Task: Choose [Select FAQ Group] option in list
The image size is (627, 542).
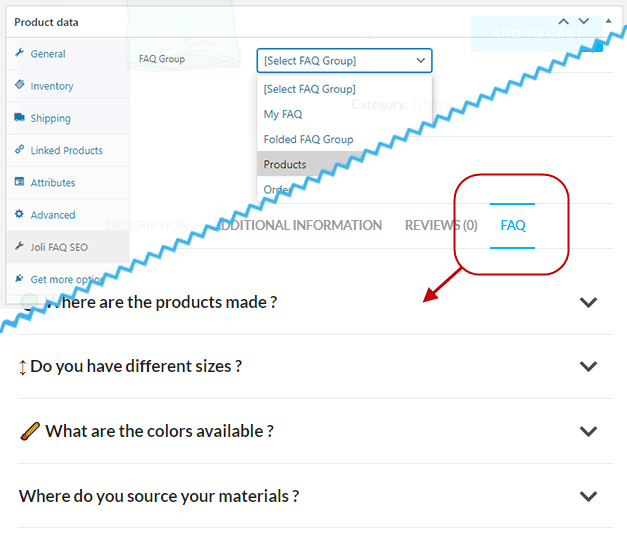Action: point(344,89)
